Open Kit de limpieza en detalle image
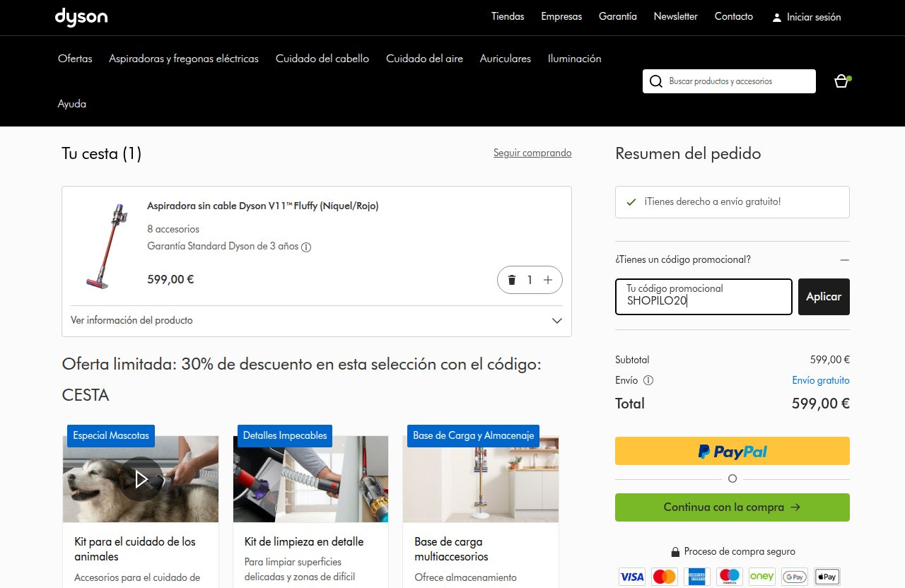 310,479
